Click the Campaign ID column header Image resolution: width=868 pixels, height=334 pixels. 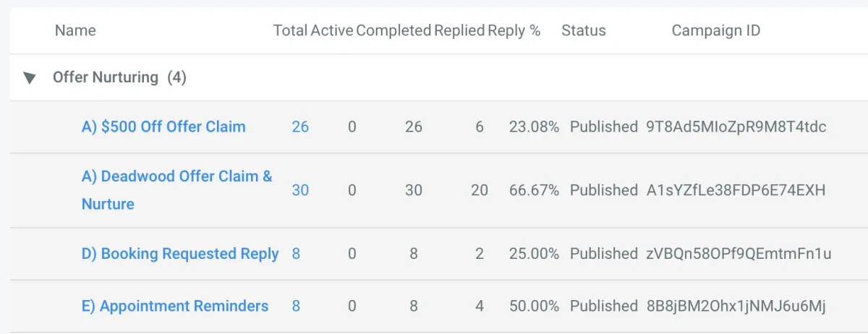click(x=715, y=30)
